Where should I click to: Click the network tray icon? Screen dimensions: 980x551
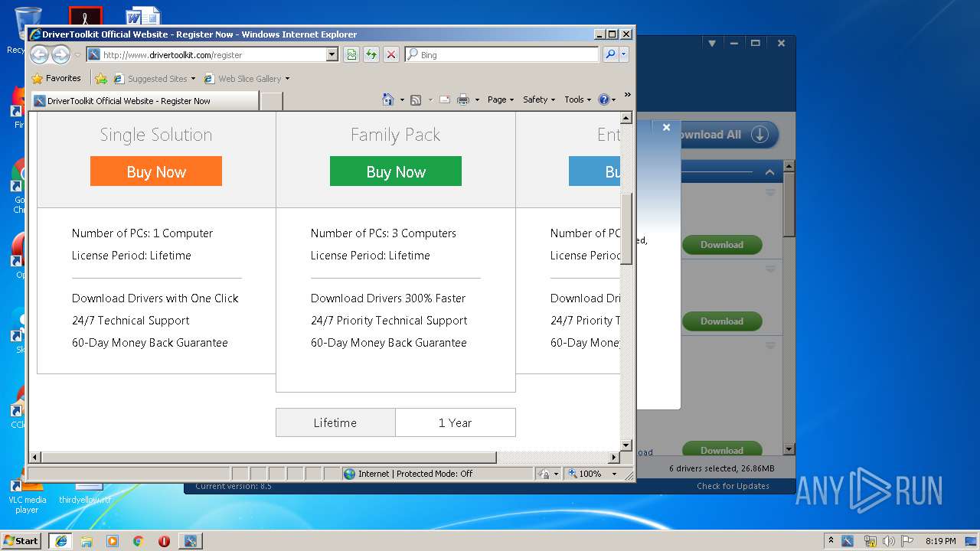coord(870,541)
